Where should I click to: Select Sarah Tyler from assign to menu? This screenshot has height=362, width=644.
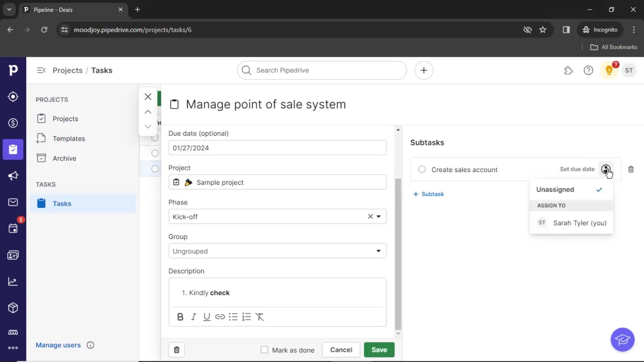[580, 223]
